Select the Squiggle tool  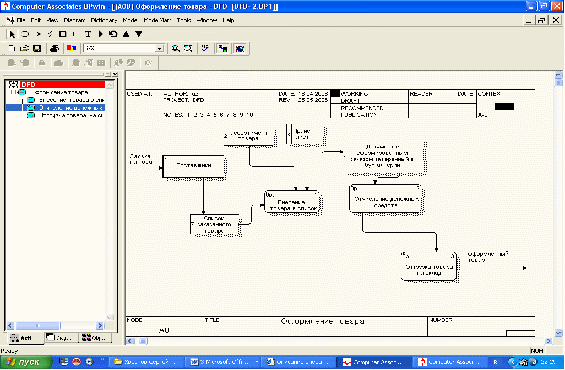coord(50,34)
